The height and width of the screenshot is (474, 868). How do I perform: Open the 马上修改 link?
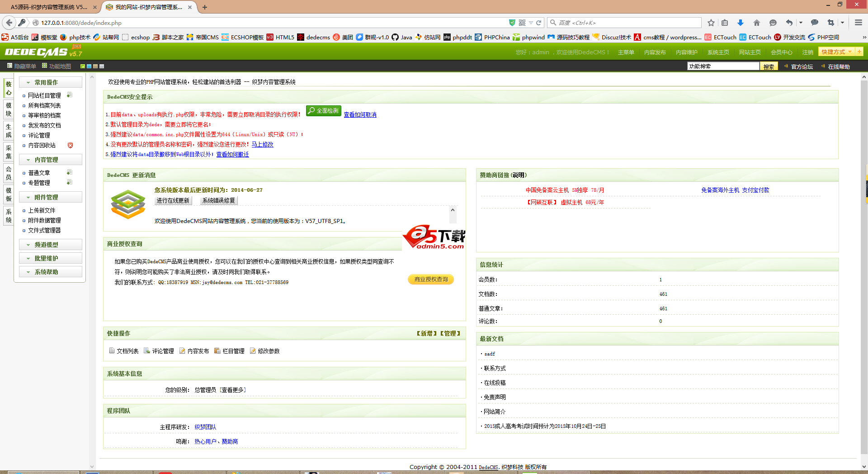(x=263, y=144)
